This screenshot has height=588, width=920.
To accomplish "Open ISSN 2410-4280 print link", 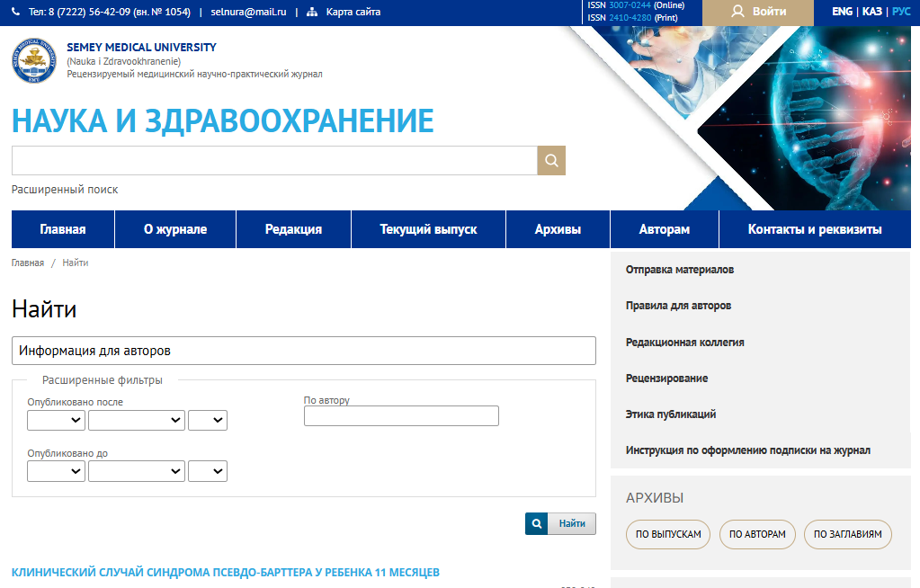I will point(630,18).
